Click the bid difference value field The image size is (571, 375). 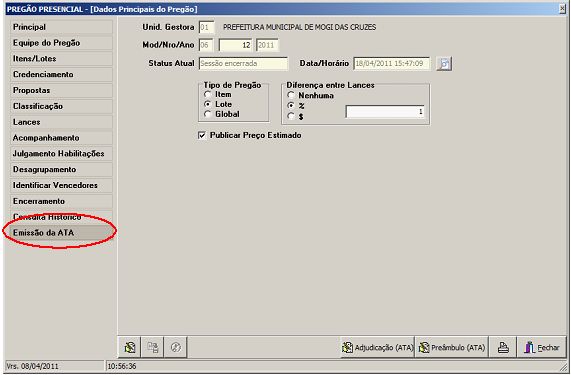[385, 112]
